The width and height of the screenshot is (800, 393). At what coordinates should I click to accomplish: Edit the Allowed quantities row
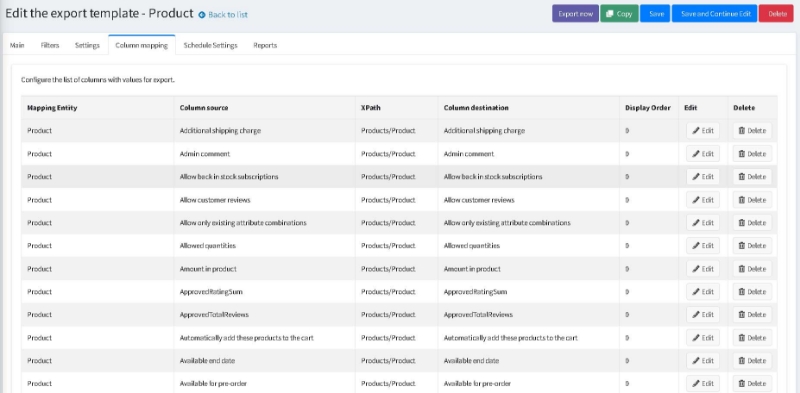click(x=703, y=245)
